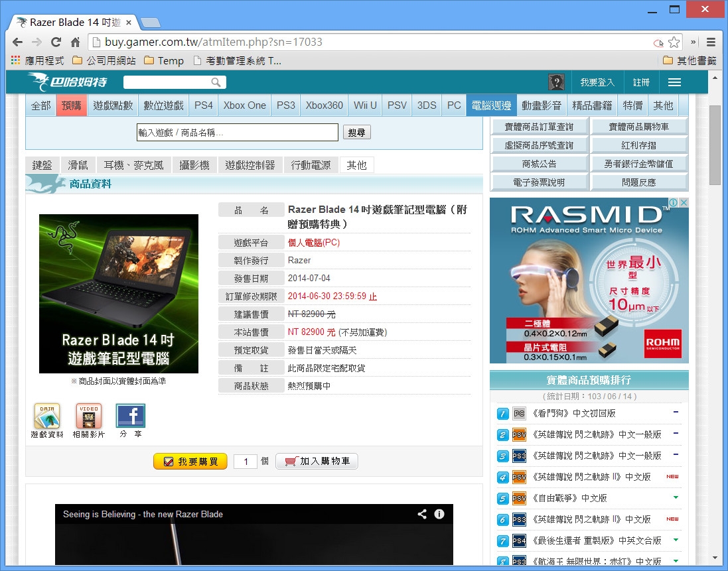The height and width of the screenshot is (571, 728).
Task: Click the AdChoices info icon on ad
Action: (x=673, y=202)
